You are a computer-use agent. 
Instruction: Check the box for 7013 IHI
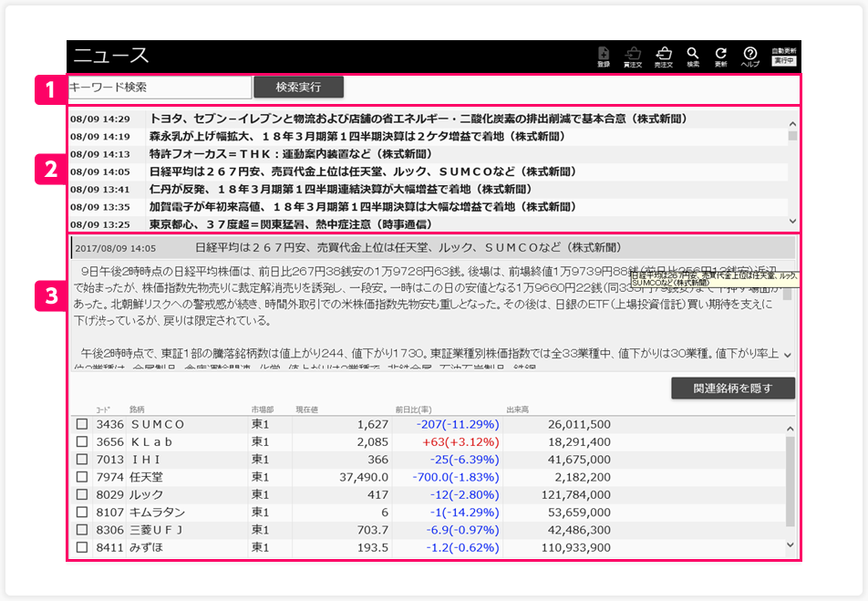click(x=82, y=460)
